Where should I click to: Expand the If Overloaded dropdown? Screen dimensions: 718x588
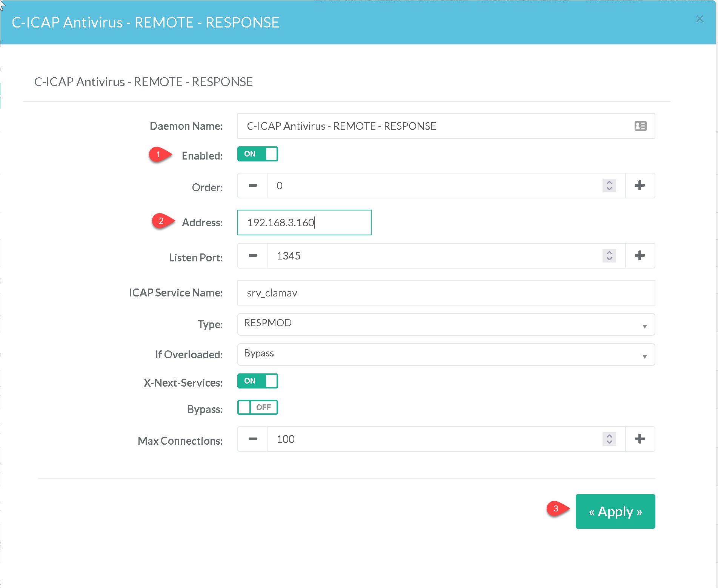446,355
